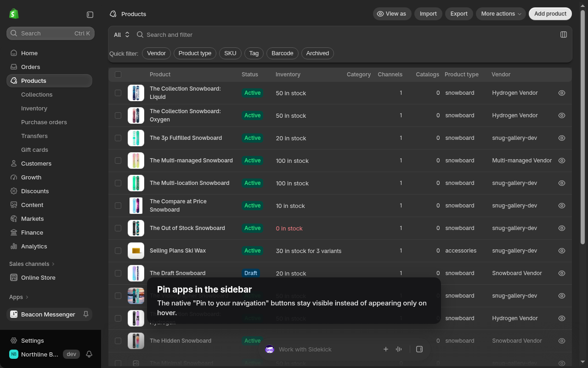
Task: Click the Search and filter field
Action: (345, 34)
